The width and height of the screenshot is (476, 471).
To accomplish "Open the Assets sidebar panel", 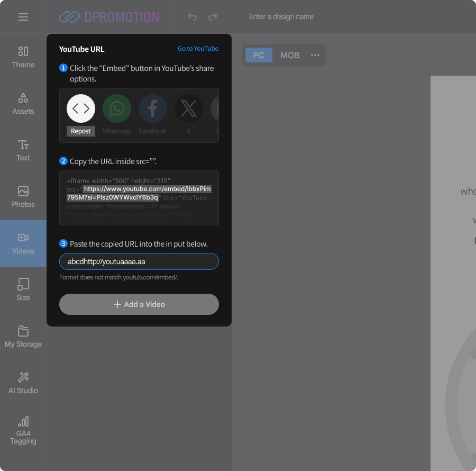I will [x=23, y=104].
